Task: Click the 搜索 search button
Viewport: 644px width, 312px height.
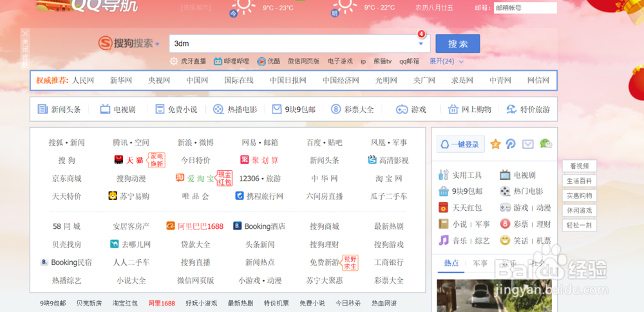Action: coord(457,44)
